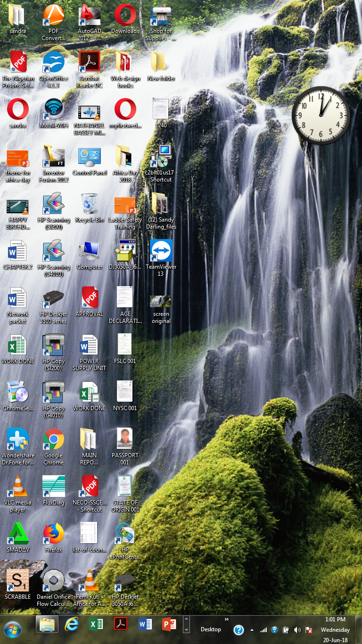Launch HP Copy (G4010) shortcut
362x644 pixels.
(53, 392)
